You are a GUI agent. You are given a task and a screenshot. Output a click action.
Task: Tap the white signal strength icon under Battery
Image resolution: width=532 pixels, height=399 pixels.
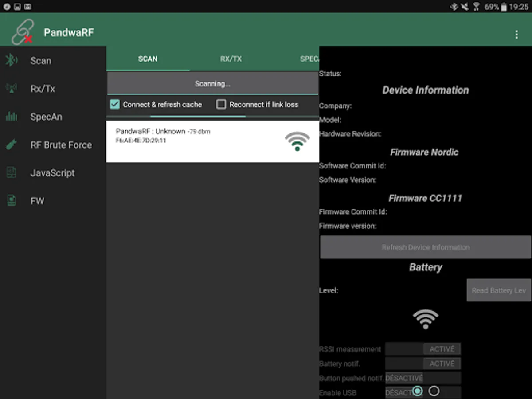tap(426, 319)
